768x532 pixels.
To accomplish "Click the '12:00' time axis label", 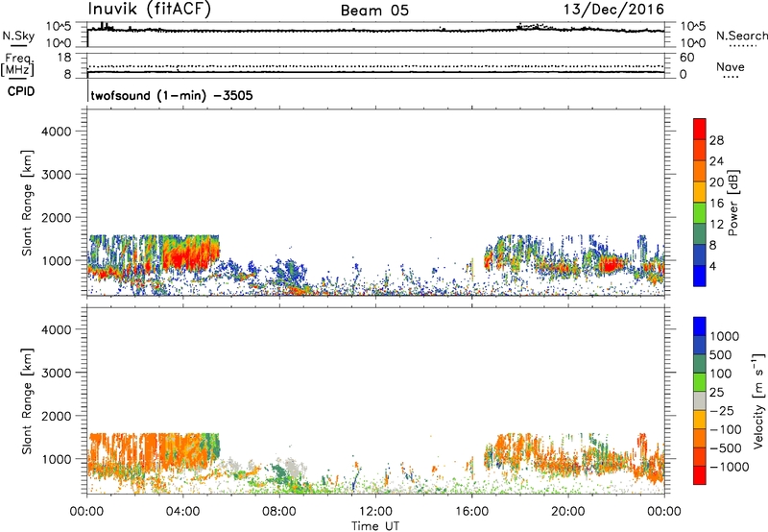I will tap(375, 512).
